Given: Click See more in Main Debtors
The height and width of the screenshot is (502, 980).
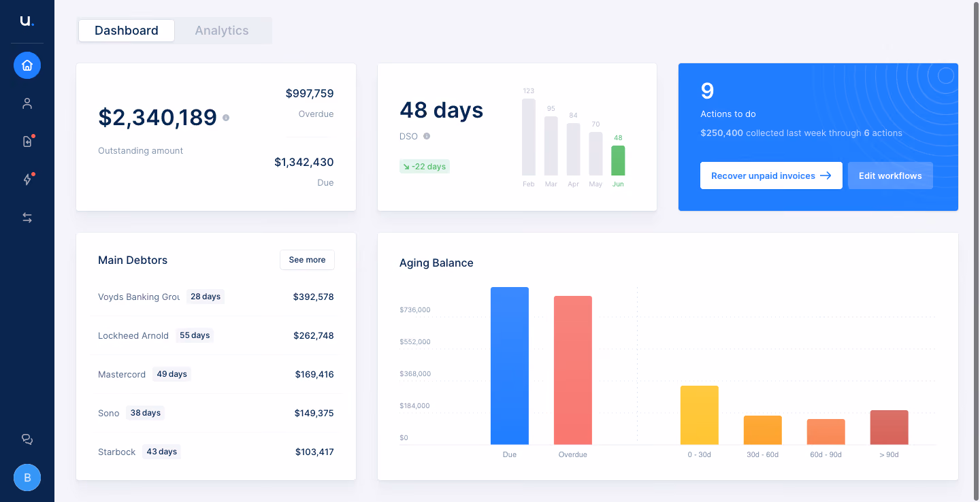Looking at the screenshot, I should 307,260.
